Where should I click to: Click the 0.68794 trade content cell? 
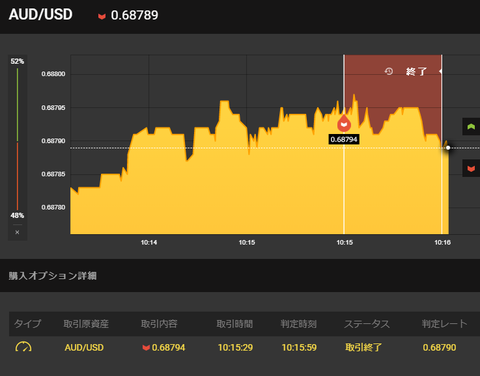click(x=164, y=348)
